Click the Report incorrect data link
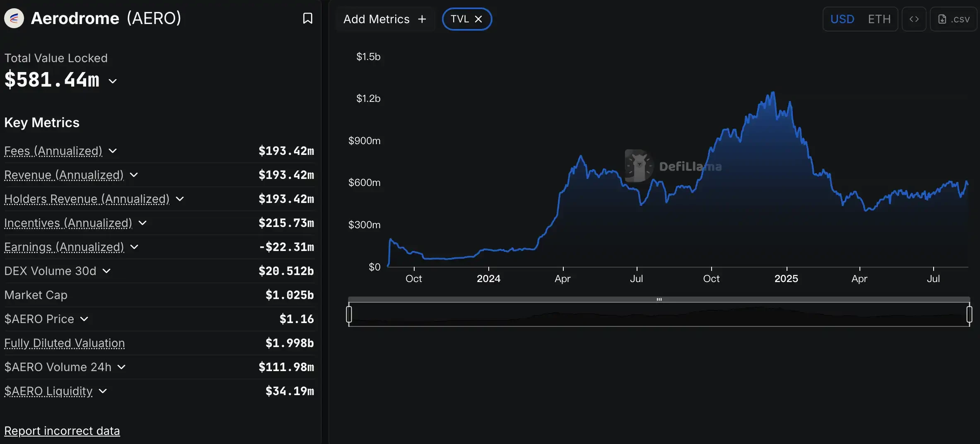 pos(62,431)
